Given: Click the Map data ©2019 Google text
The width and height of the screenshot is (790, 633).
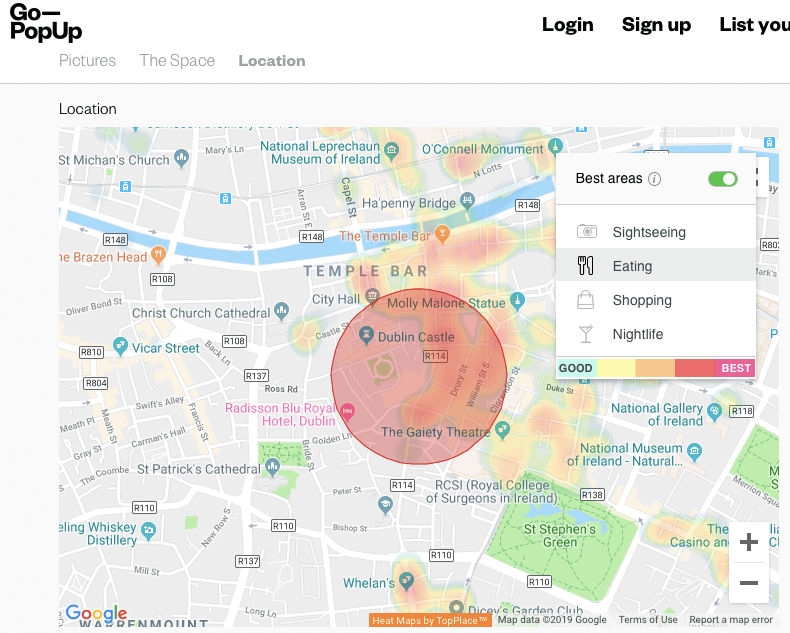Looking at the screenshot, I should point(552,619).
